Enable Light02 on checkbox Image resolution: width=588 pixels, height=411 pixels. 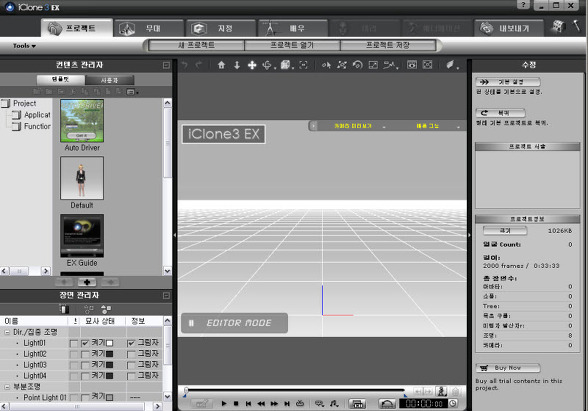pos(85,354)
